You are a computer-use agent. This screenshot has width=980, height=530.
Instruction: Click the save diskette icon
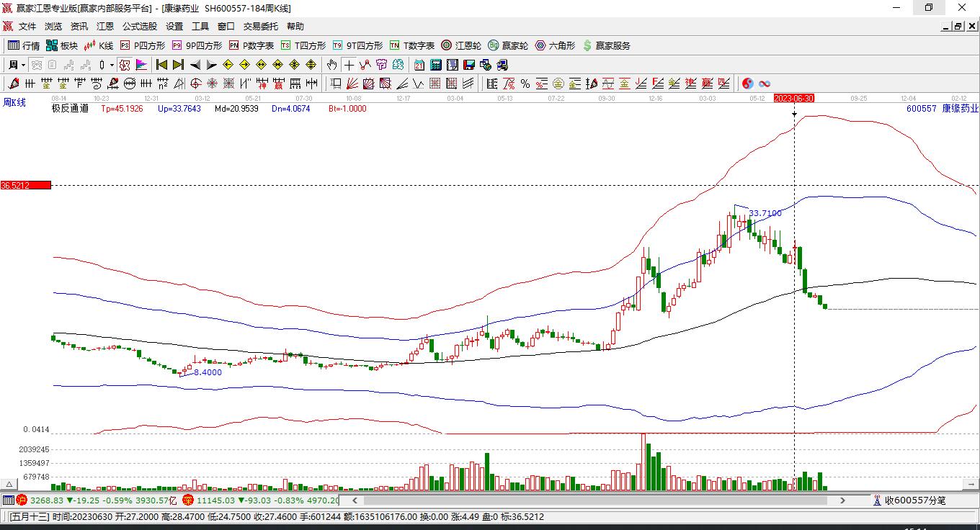coord(468,65)
